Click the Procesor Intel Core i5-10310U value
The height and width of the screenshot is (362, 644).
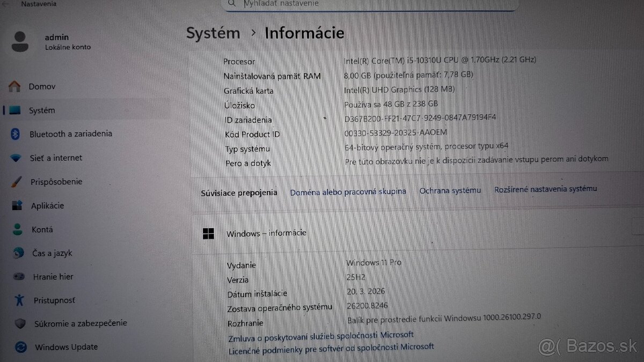point(440,60)
